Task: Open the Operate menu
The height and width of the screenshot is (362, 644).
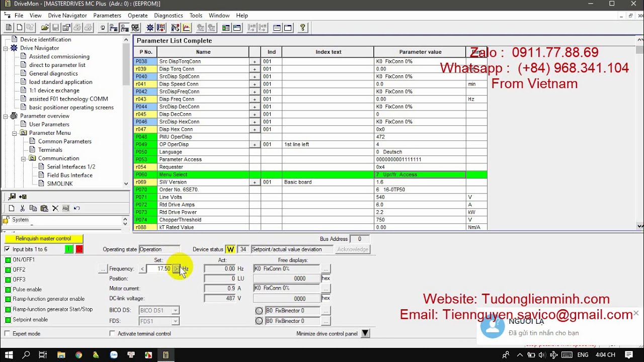Action: tap(138, 16)
